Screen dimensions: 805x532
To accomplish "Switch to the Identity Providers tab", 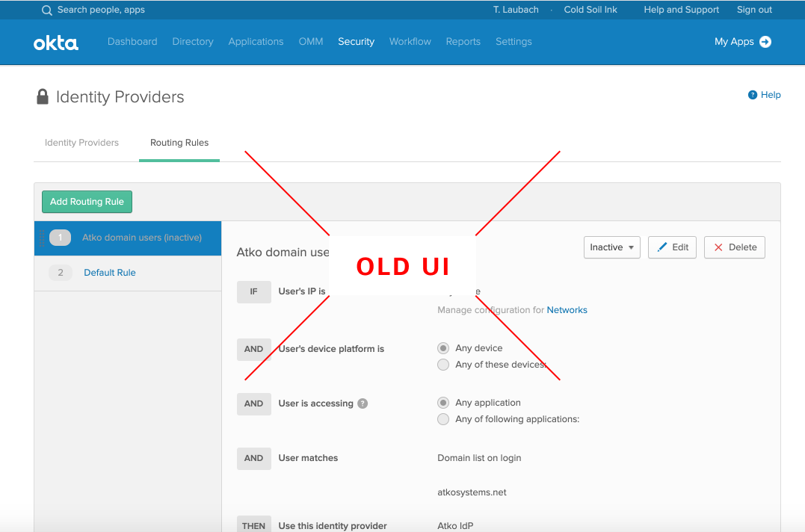I will tap(81, 142).
